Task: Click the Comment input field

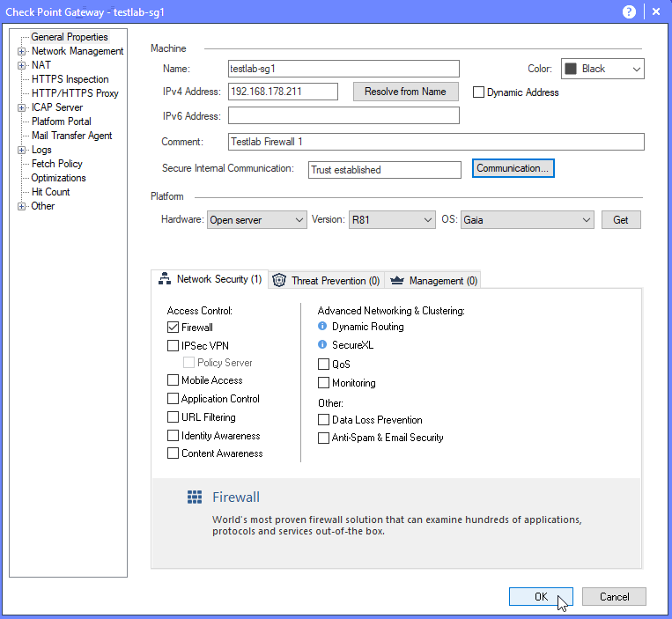Action: (x=436, y=142)
